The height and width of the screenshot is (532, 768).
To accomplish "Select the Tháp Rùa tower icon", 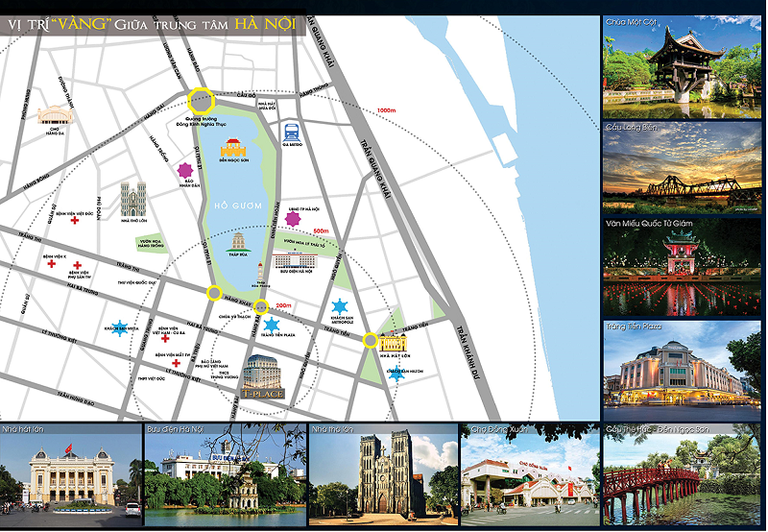I will [x=238, y=242].
